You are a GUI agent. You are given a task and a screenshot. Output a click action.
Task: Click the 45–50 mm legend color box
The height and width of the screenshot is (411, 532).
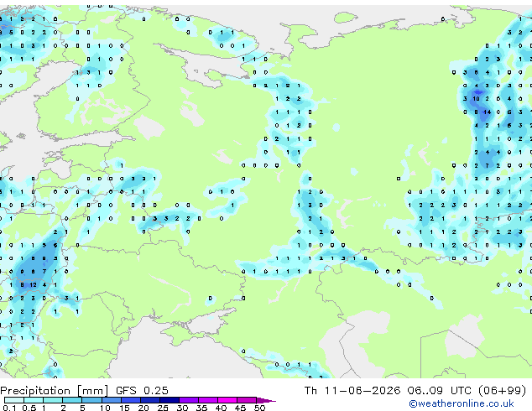tap(247, 400)
